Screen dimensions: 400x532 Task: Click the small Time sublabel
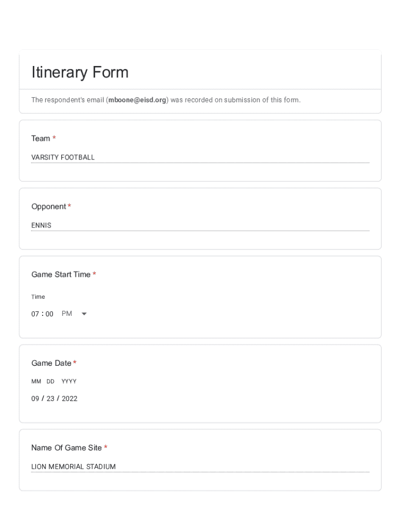coord(38,297)
